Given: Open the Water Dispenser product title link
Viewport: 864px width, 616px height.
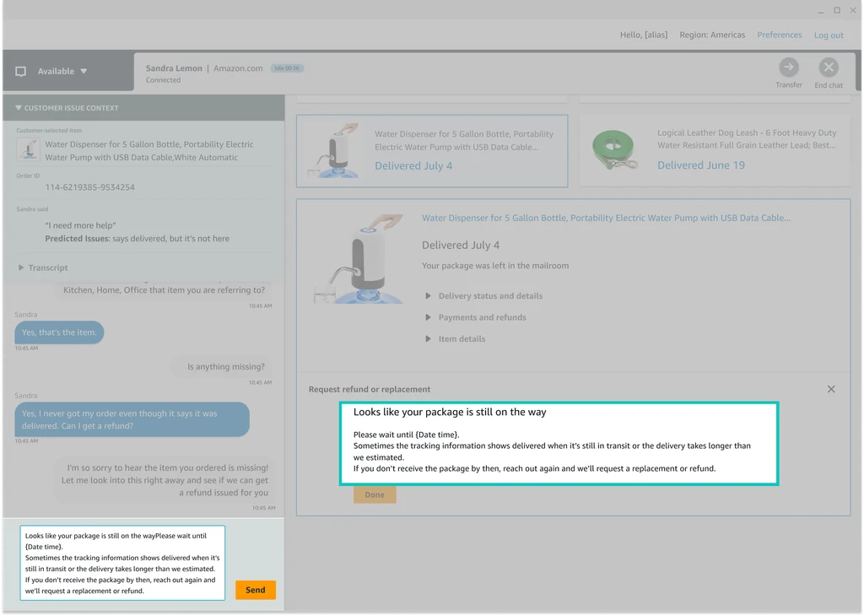Looking at the screenshot, I should [x=606, y=218].
